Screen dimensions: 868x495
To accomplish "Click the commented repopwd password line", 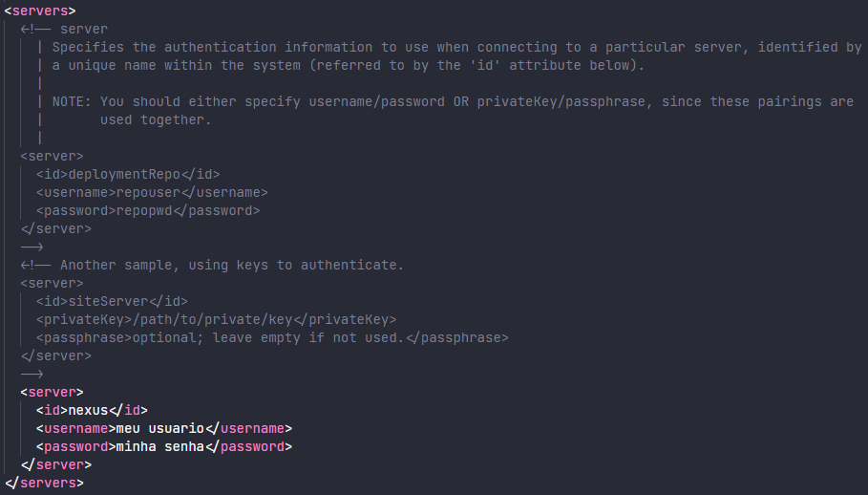I will click(x=148, y=211).
